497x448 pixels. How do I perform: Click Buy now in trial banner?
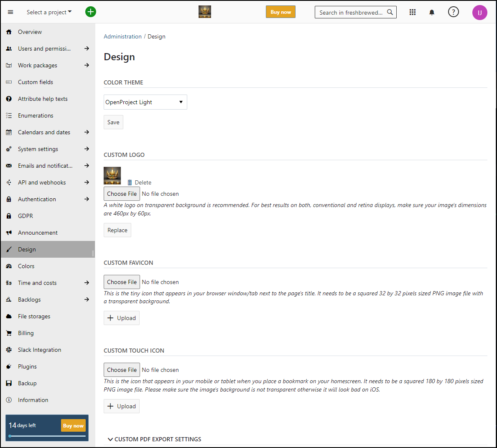click(73, 426)
